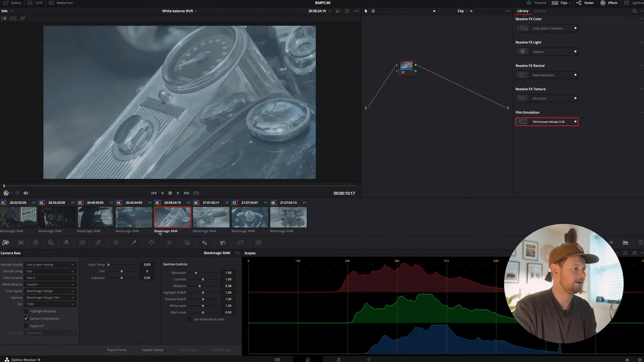Open the Blur/Sharpen palette
The width and height of the screenshot is (644, 362).
tap(204, 243)
